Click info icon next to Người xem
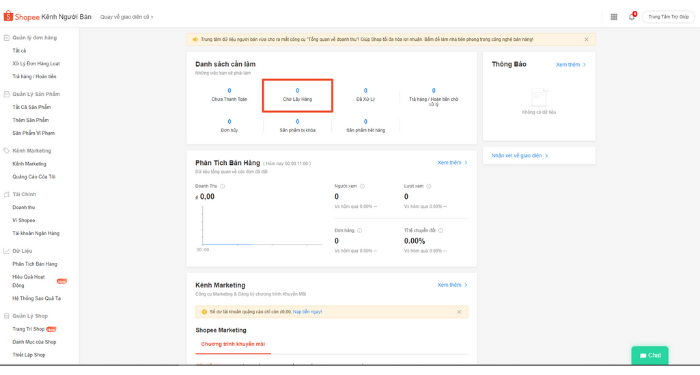700x375 pixels. [x=362, y=186]
